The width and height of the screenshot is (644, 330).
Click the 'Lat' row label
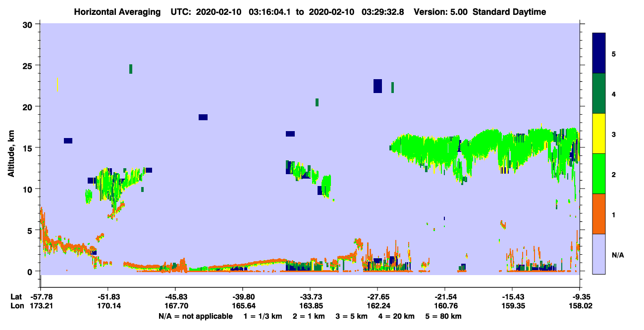pyautogui.click(x=16, y=296)
